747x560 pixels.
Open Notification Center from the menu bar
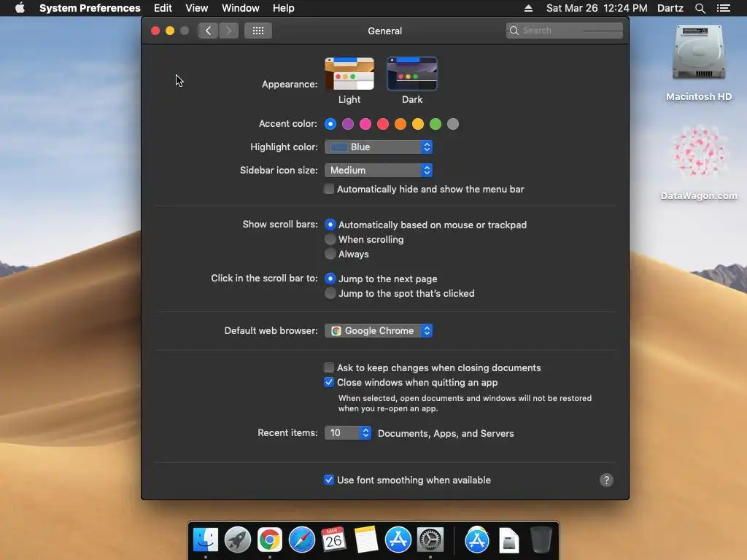pyautogui.click(x=724, y=8)
